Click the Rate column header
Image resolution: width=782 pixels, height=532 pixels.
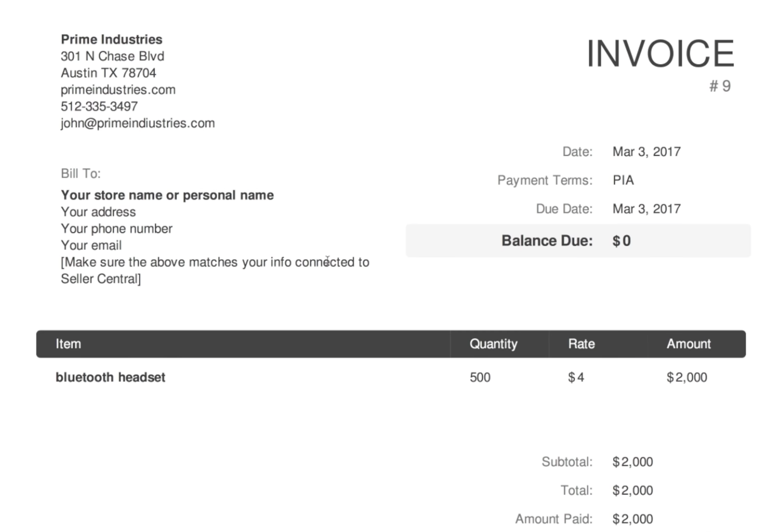(x=581, y=344)
